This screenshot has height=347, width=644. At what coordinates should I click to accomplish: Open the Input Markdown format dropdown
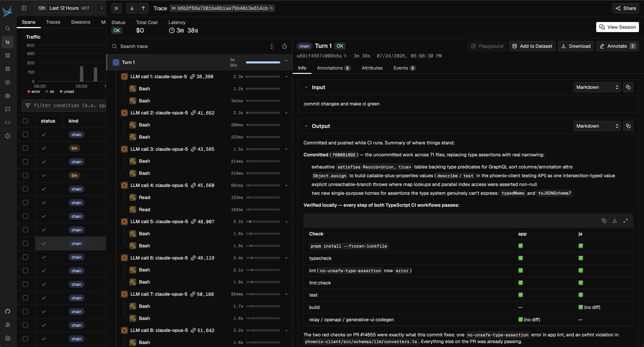coord(597,87)
